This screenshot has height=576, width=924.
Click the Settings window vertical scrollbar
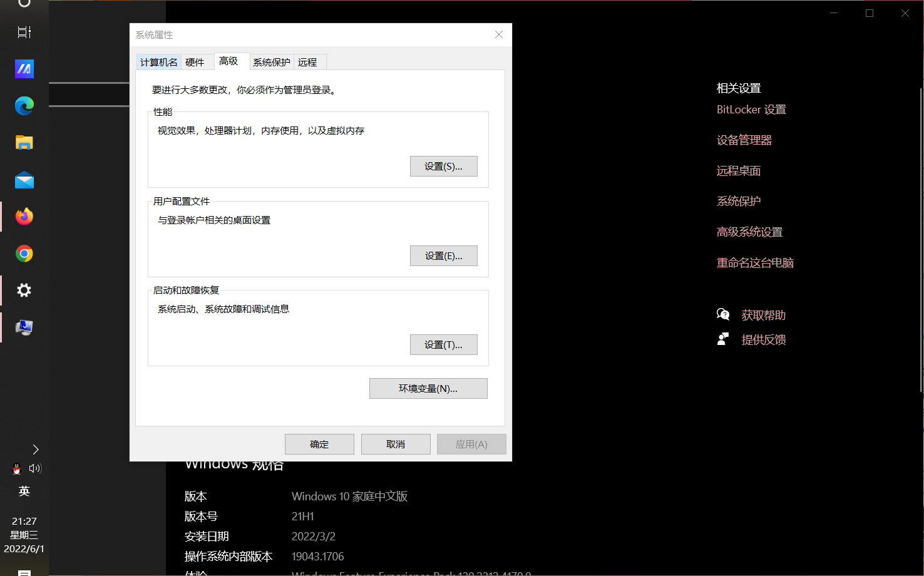pos(921,240)
